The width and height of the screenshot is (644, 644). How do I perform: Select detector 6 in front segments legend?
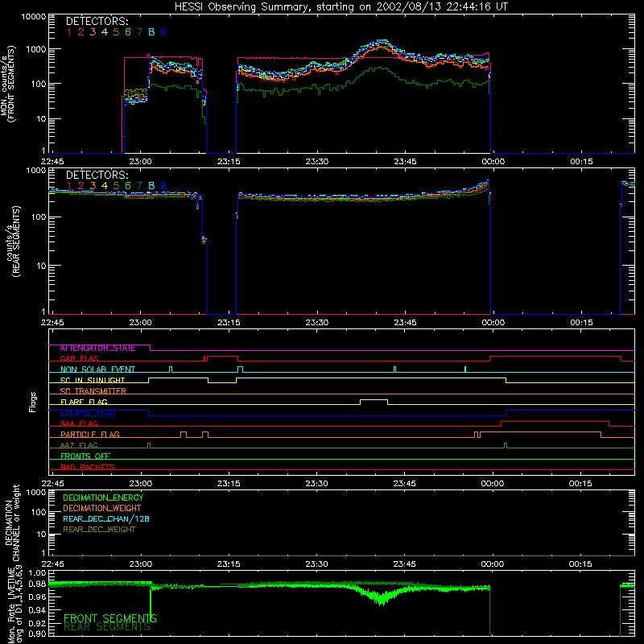coord(128,32)
